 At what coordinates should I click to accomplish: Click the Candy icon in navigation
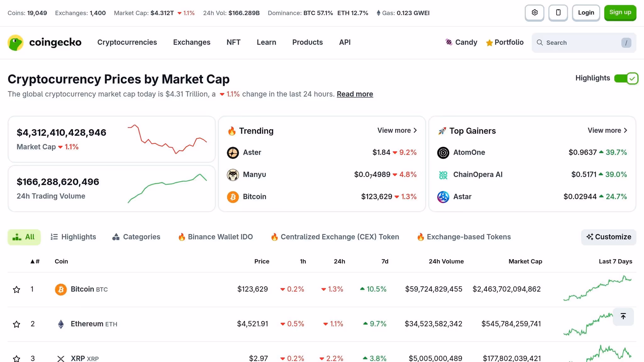click(449, 42)
